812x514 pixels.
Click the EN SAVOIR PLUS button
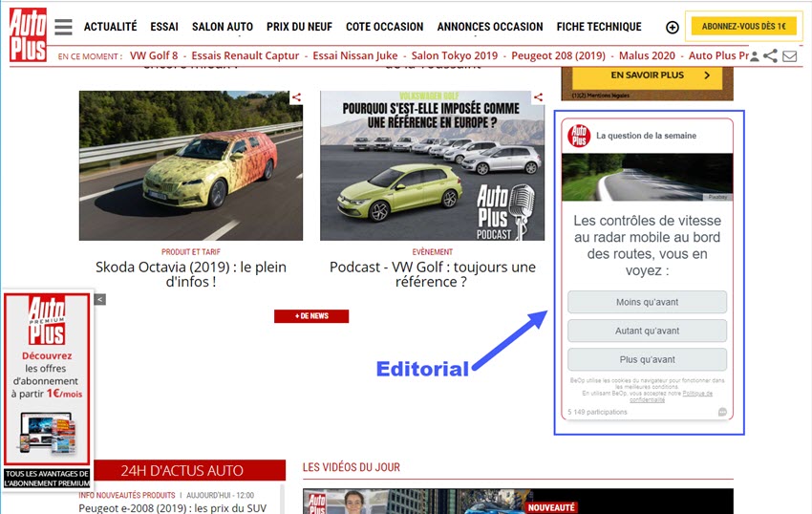[x=648, y=75]
